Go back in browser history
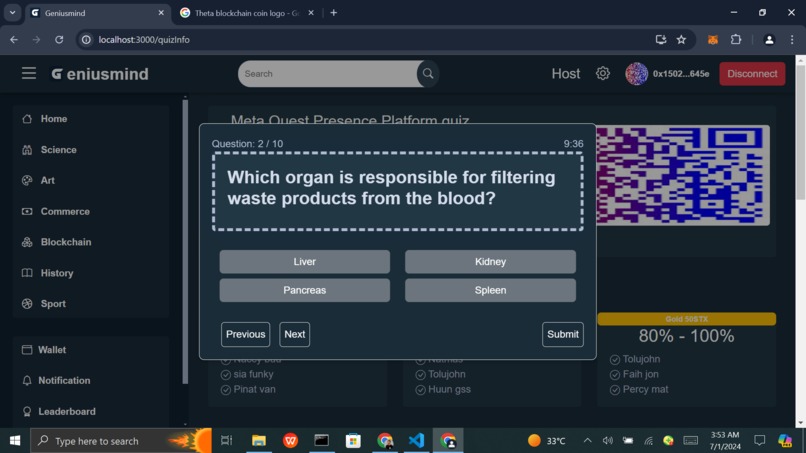The height and width of the screenshot is (453, 806). coord(14,40)
